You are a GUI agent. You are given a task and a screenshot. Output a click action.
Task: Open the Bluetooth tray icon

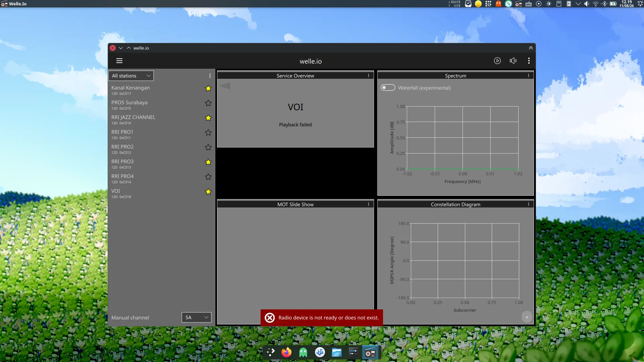click(x=604, y=4)
